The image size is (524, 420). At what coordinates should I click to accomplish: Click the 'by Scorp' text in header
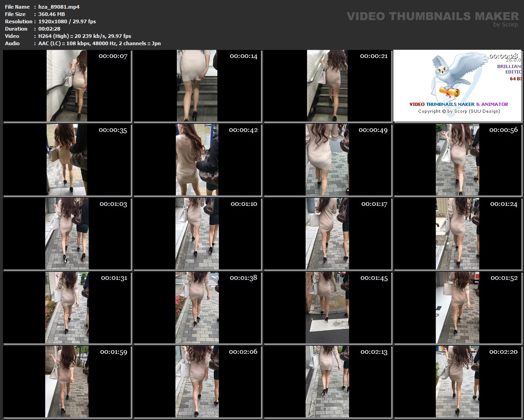point(506,25)
